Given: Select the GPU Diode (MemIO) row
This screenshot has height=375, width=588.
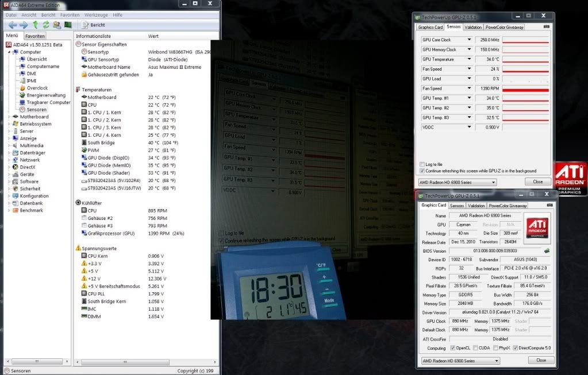Looking at the screenshot, I should (x=109, y=165).
